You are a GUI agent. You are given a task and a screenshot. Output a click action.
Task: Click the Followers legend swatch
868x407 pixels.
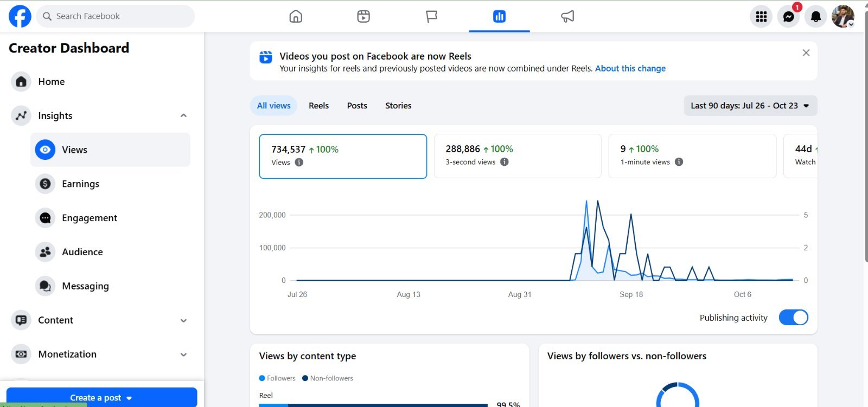(x=262, y=378)
